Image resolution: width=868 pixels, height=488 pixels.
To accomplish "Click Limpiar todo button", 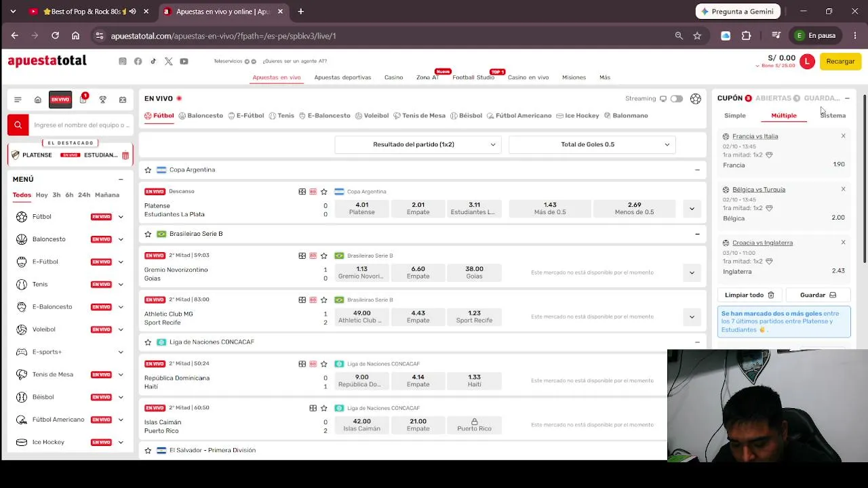I will tap(749, 295).
